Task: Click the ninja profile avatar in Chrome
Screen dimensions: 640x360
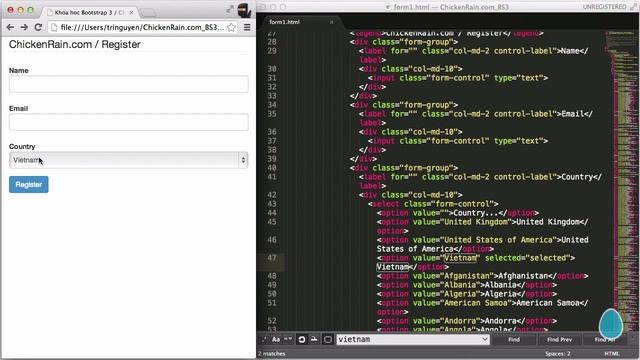Action: (244, 10)
